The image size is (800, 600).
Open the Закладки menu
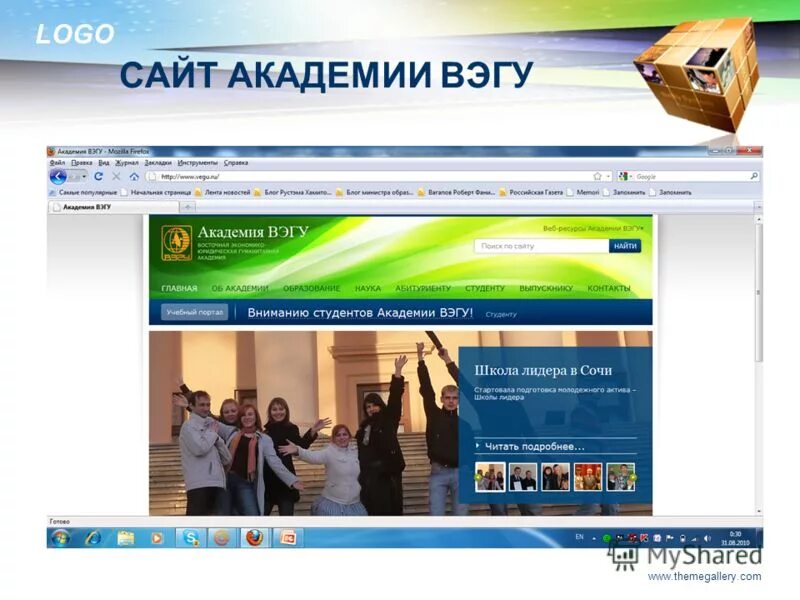158,163
